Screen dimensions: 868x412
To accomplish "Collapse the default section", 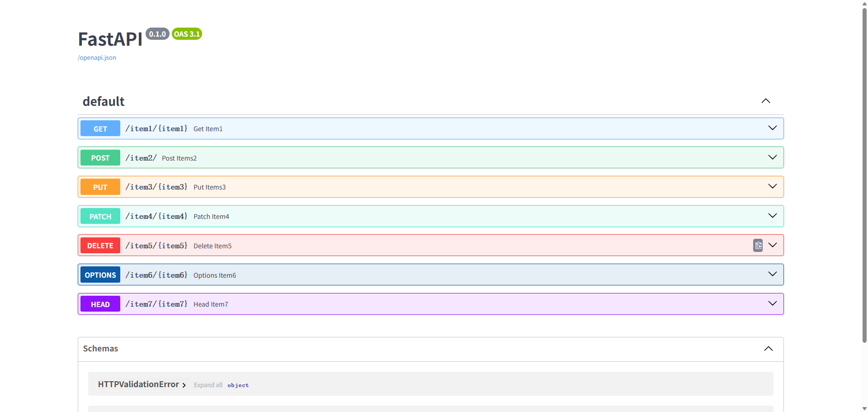I will [766, 101].
